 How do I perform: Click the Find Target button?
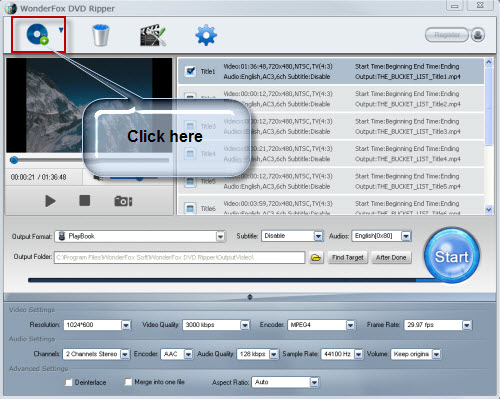click(x=348, y=257)
